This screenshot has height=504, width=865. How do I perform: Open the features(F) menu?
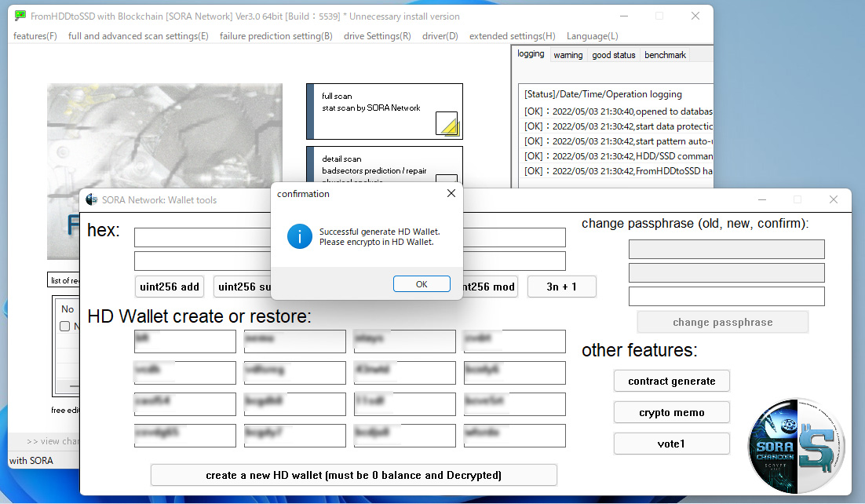tap(35, 36)
